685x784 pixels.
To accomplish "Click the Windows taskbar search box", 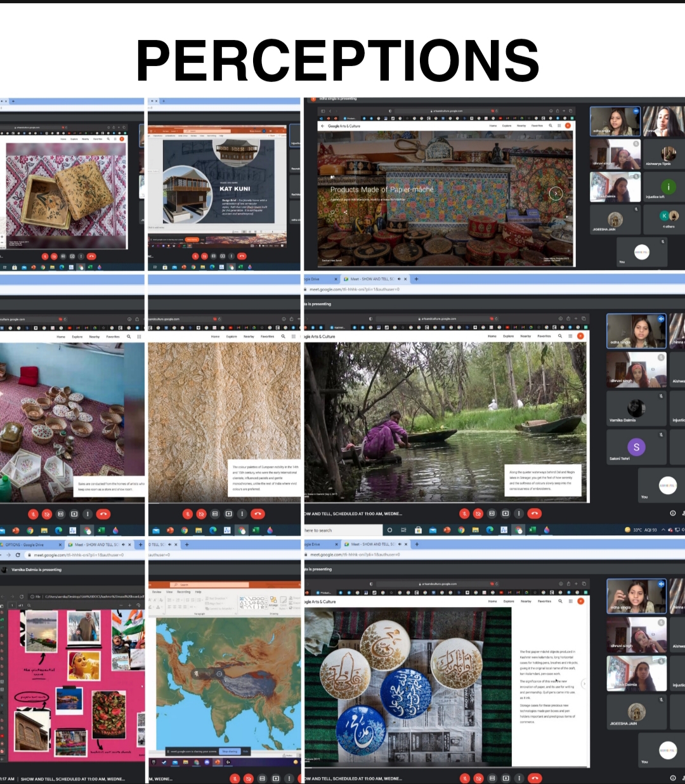I will (x=342, y=530).
